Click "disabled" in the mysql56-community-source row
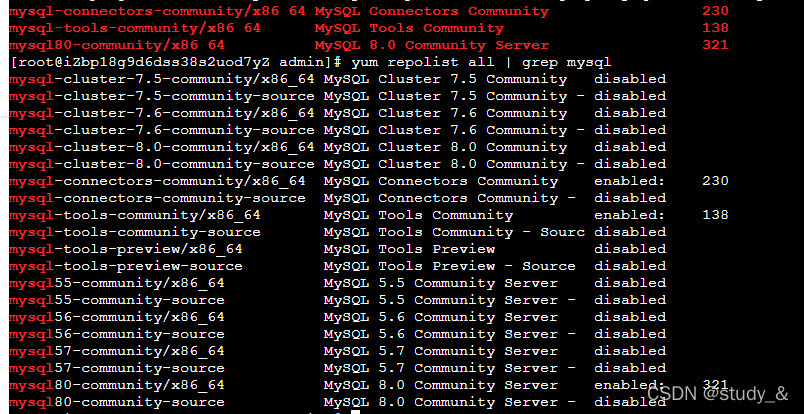 pyautogui.click(x=630, y=334)
